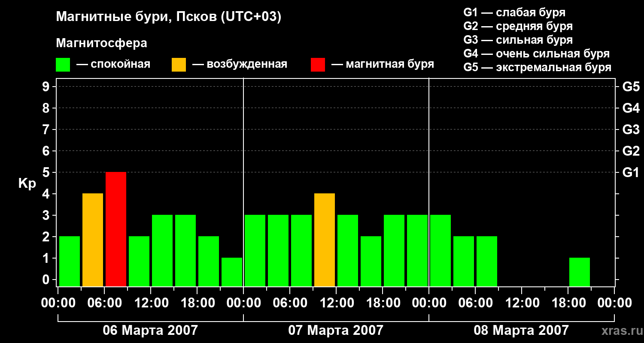644x343 pixels.
Task: Click the '18:00' time label for 06 Марта
Action: click(x=197, y=303)
